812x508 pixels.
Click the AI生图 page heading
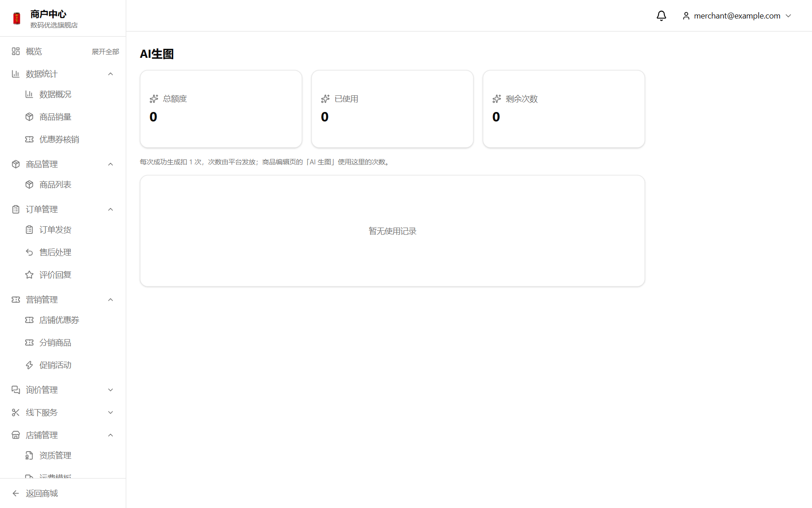click(157, 54)
